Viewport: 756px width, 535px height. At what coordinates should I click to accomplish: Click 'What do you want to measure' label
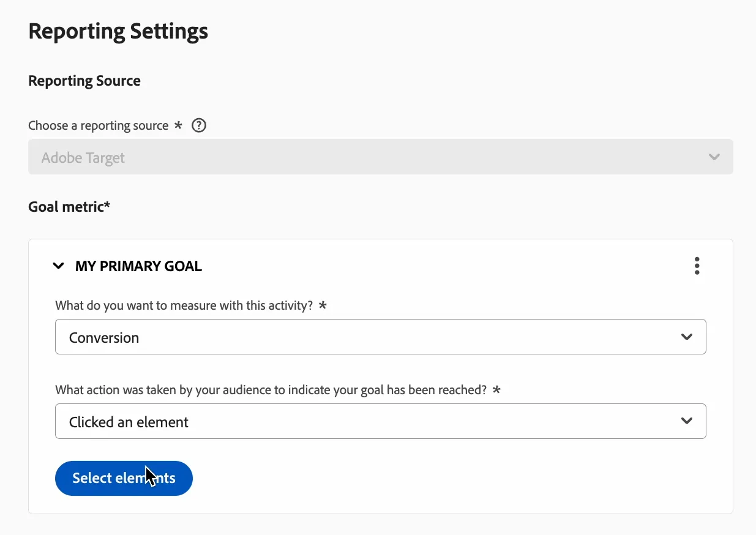click(x=184, y=305)
